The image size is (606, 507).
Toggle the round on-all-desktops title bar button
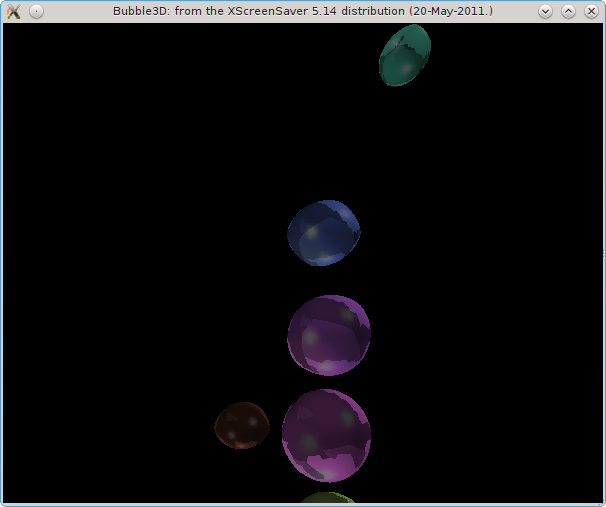(x=36, y=11)
